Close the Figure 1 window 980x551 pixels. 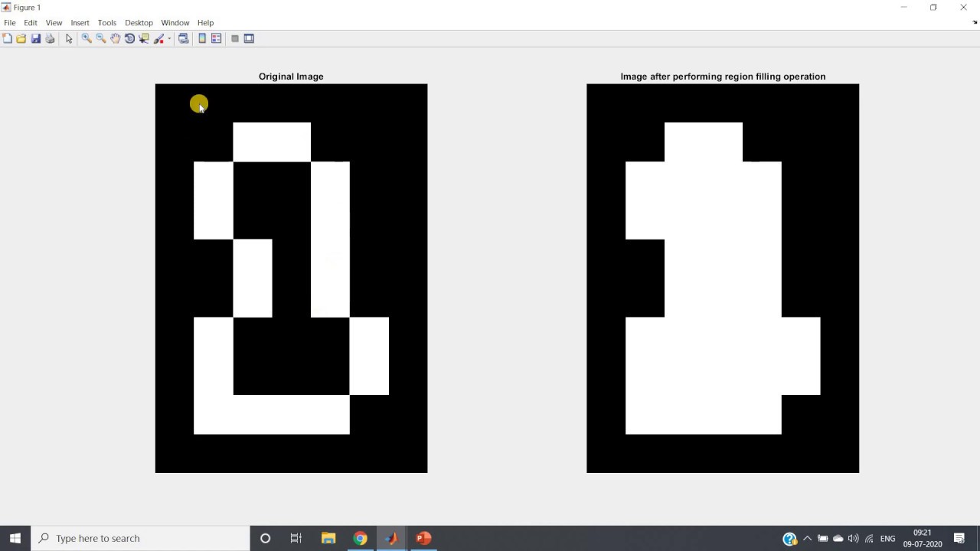point(963,7)
